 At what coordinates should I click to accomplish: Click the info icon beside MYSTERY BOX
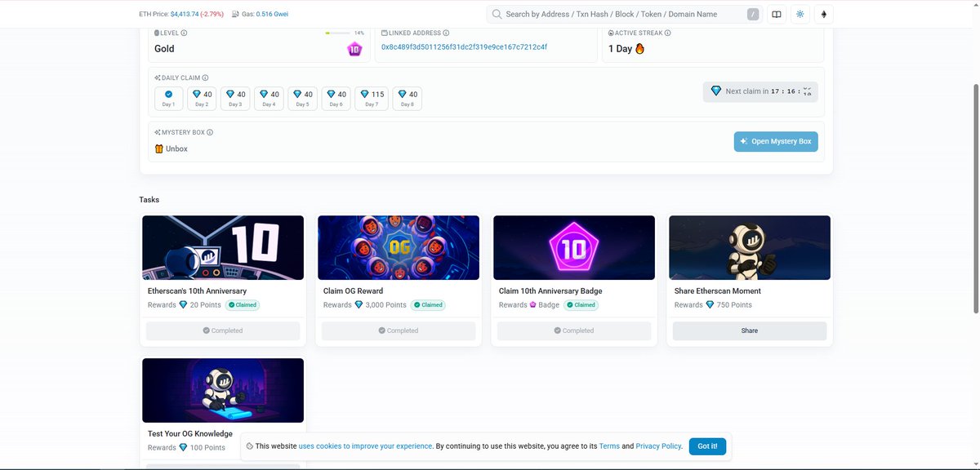click(208, 131)
